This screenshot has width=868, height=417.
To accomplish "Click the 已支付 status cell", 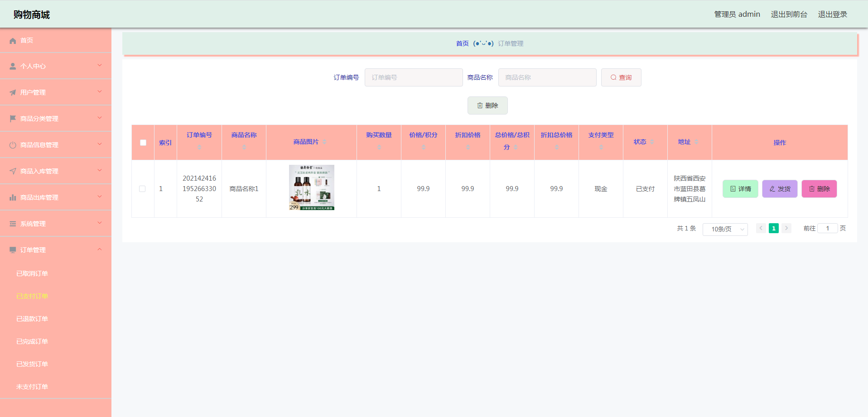I will coord(645,189).
